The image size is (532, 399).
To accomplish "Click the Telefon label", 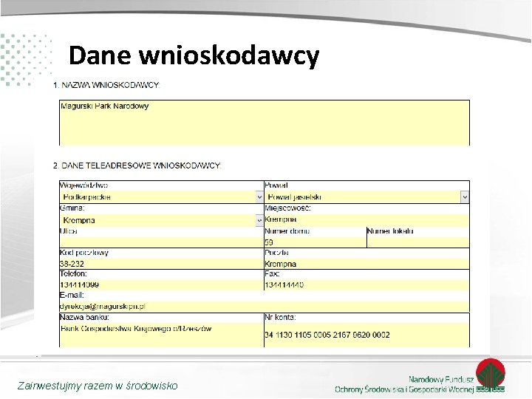I will click(73, 273).
